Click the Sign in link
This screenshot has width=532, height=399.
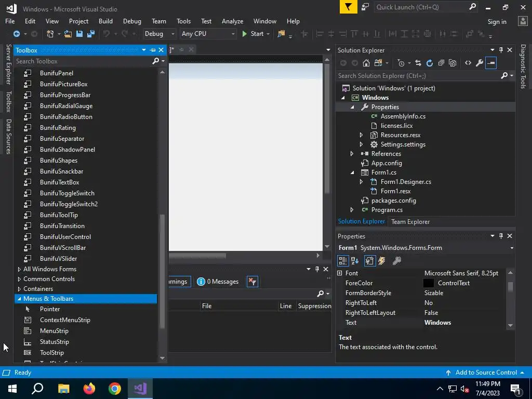[x=497, y=21]
